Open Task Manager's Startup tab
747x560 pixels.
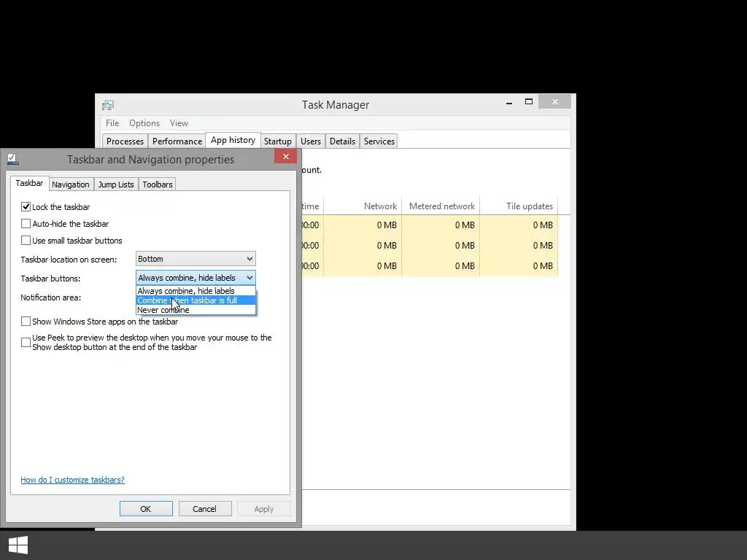coord(278,141)
